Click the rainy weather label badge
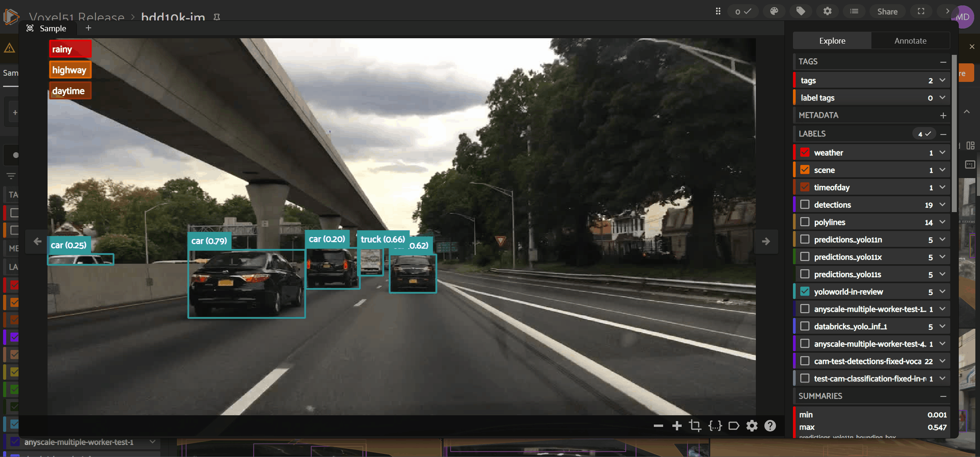The height and width of the screenshot is (457, 980). click(70, 49)
